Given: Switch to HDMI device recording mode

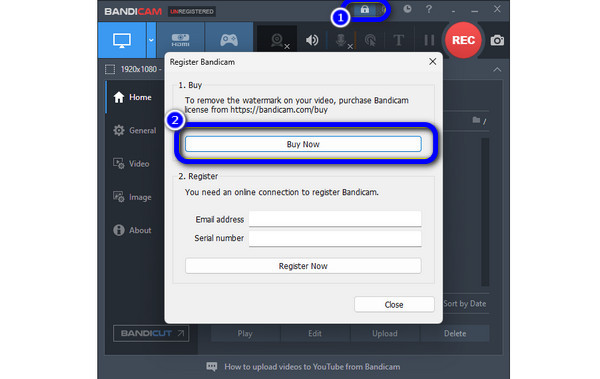Looking at the screenshot, I should click(180, 40).
